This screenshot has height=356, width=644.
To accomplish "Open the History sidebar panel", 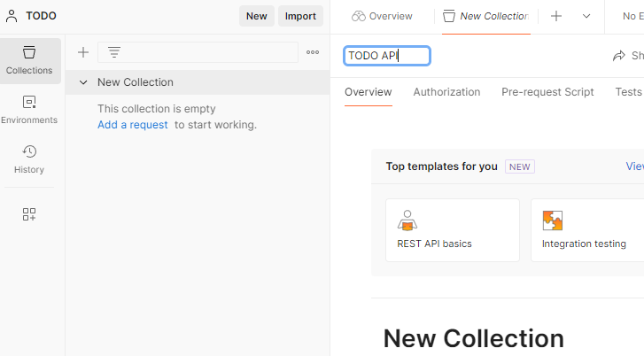I will pos(29,159).
